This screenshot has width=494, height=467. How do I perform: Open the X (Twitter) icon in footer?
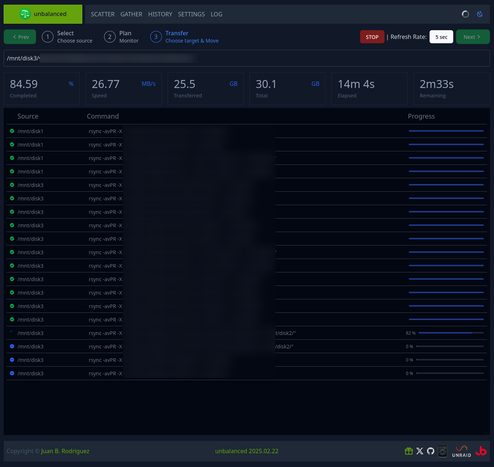(x=420, y=451)
